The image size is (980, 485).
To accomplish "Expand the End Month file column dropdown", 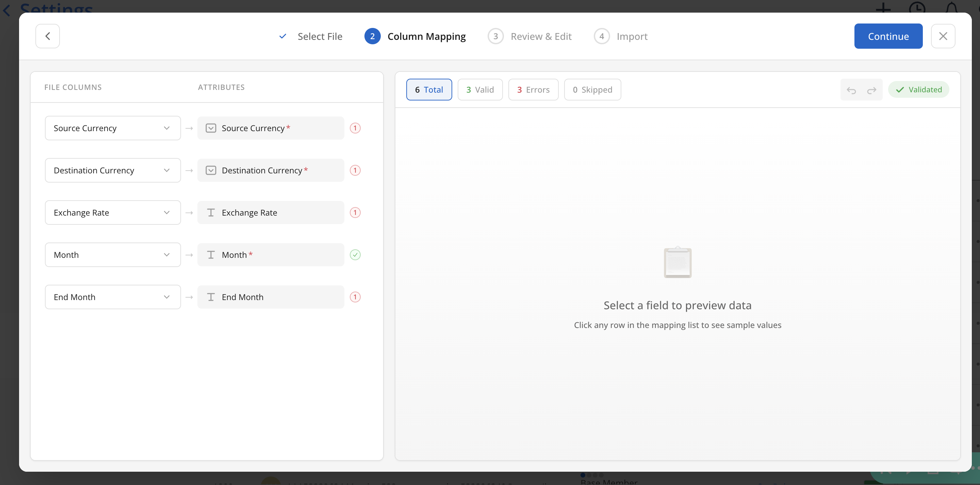I will pos(113,297).
